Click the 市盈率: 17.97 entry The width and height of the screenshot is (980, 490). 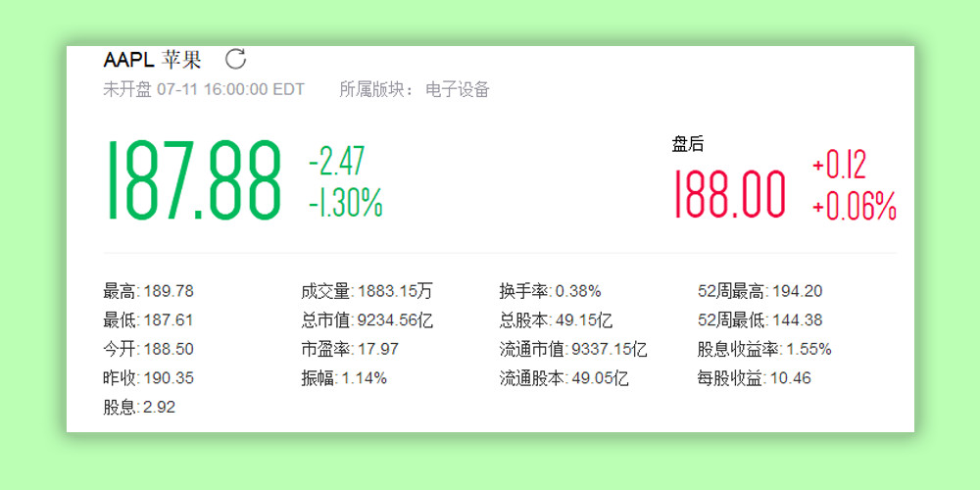coord(350,350)
